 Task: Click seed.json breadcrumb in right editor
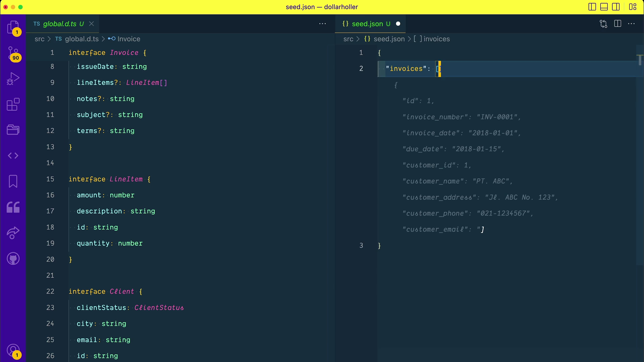click(389, 39)
